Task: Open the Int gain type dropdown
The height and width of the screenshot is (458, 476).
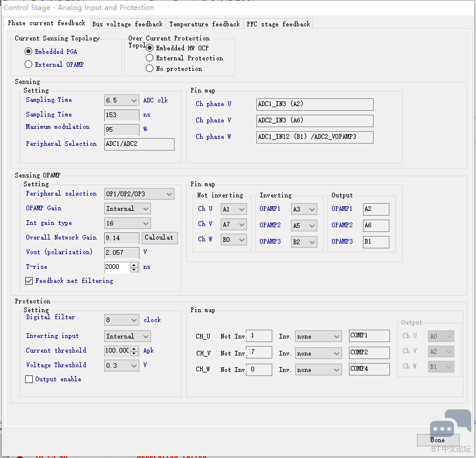Action: pos(145,223)
